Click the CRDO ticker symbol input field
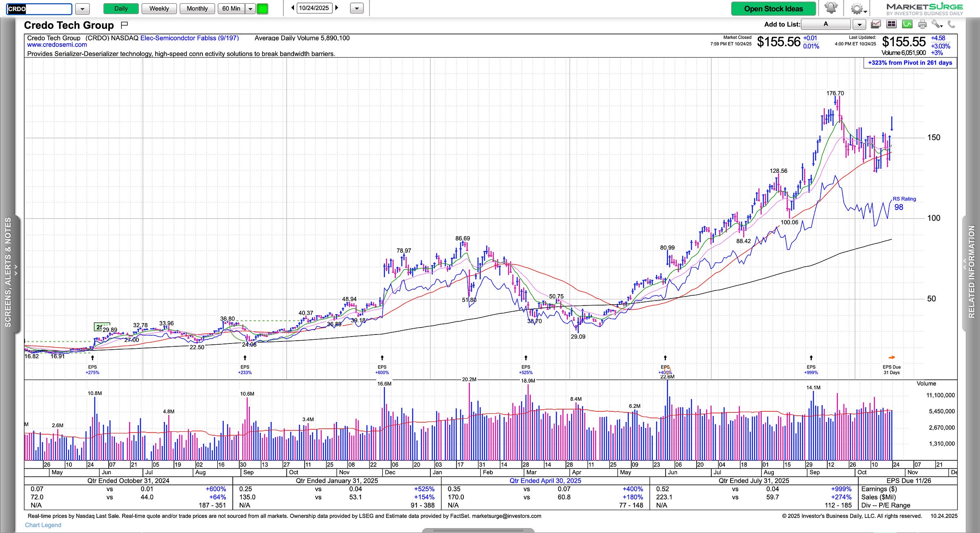This screenshot has height=533, width=980. [x=39, y=9]
